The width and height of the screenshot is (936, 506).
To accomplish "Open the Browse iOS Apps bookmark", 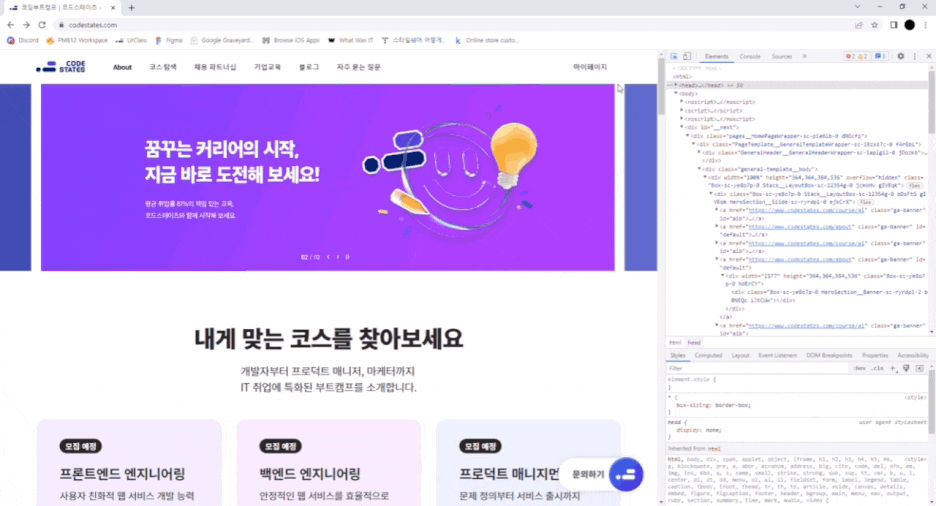I will 291,41.
